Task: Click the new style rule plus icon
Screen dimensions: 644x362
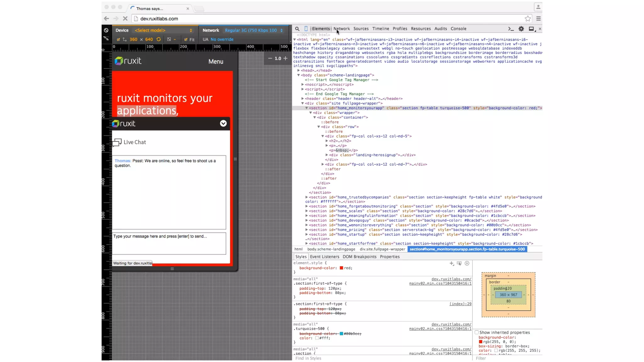Action: [x=452, y=263]
